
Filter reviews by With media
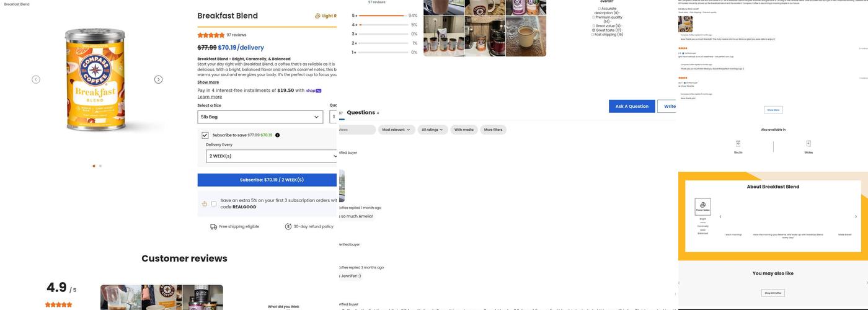click(x=464, y=130)
